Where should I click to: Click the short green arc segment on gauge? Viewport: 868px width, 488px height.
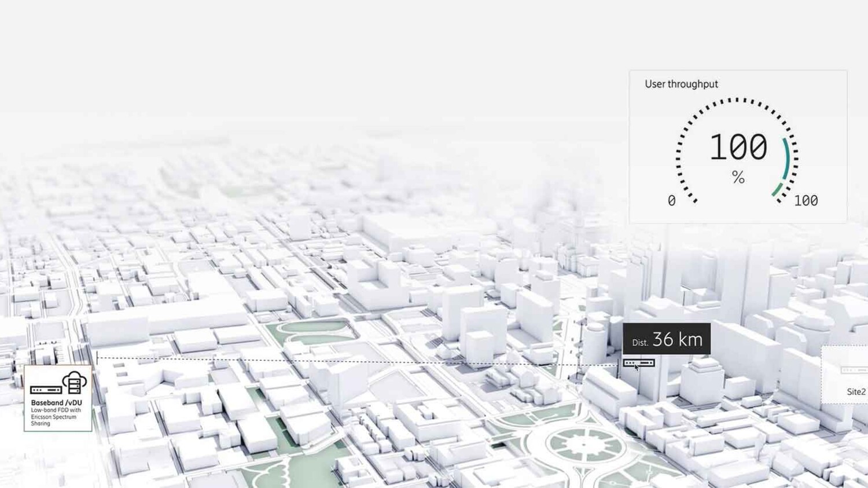pos(777,190)
